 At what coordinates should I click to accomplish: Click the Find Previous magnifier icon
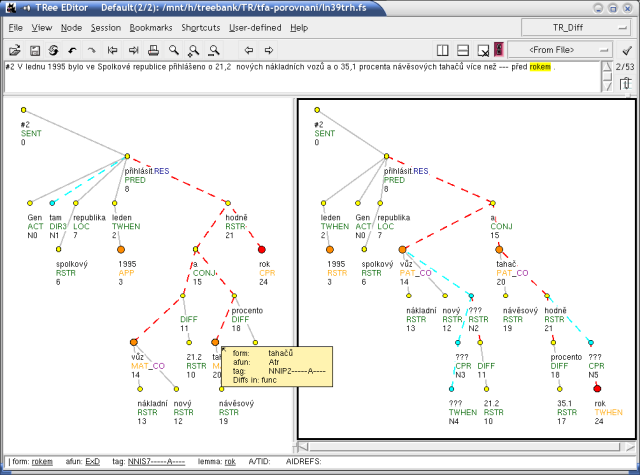pos(214,50)
